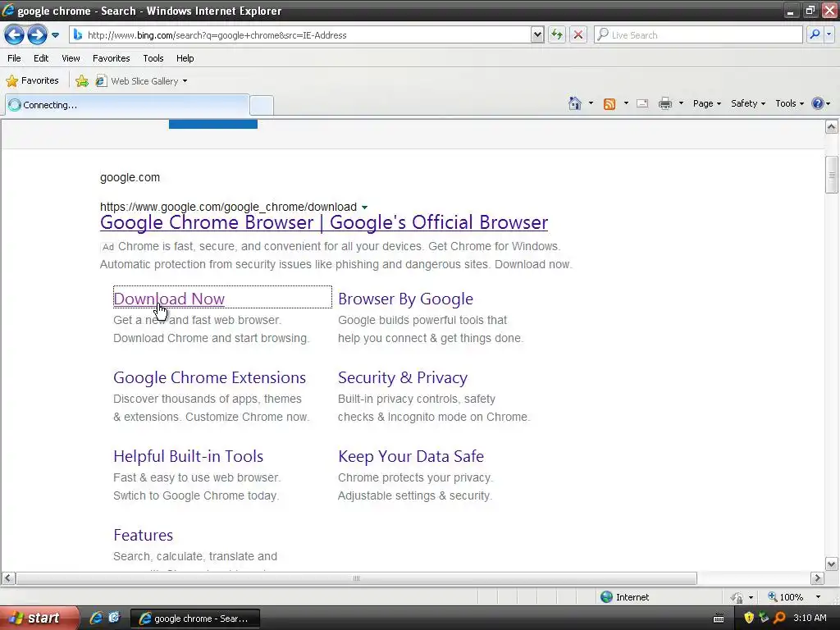Select the Connecting... tab

pyautogui.click(x=127, y=105)
